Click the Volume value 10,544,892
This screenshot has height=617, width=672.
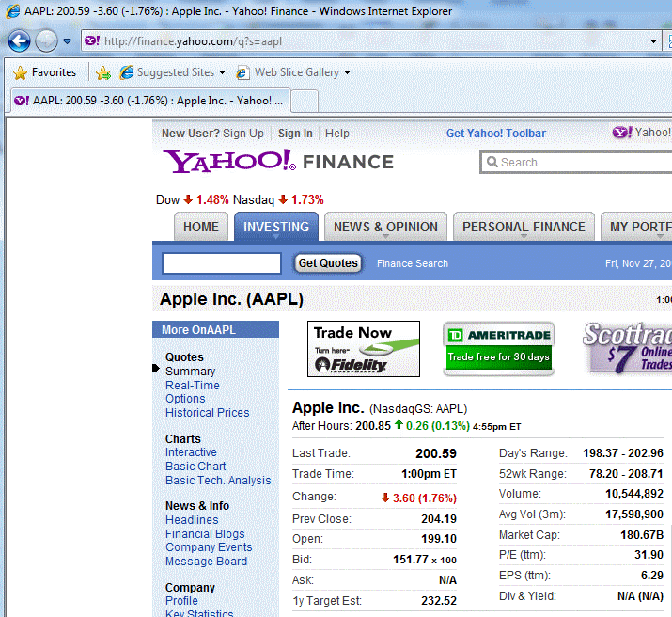coord(634,494)
